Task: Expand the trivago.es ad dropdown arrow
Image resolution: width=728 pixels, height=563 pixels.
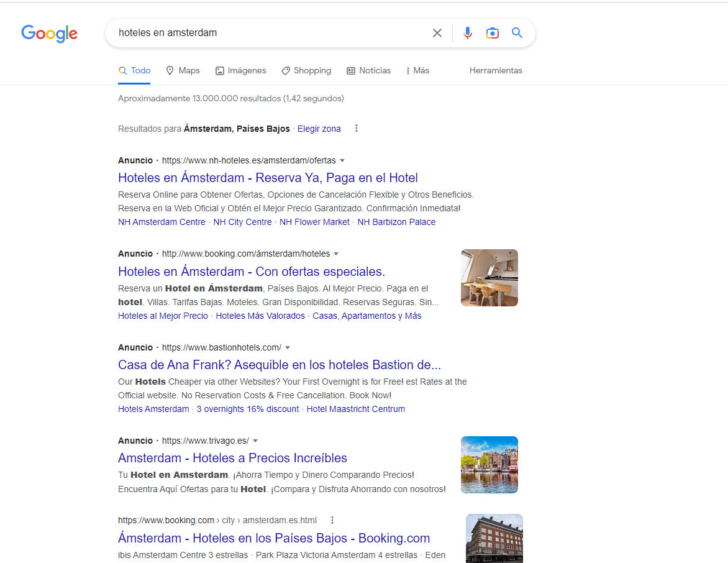Action: click(x=255, y=441)
